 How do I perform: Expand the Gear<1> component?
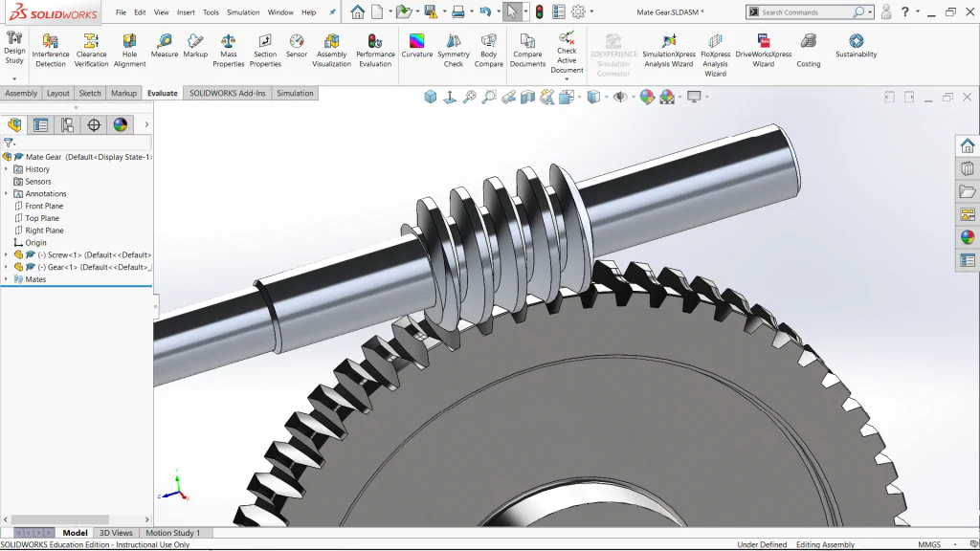point(7,267)
